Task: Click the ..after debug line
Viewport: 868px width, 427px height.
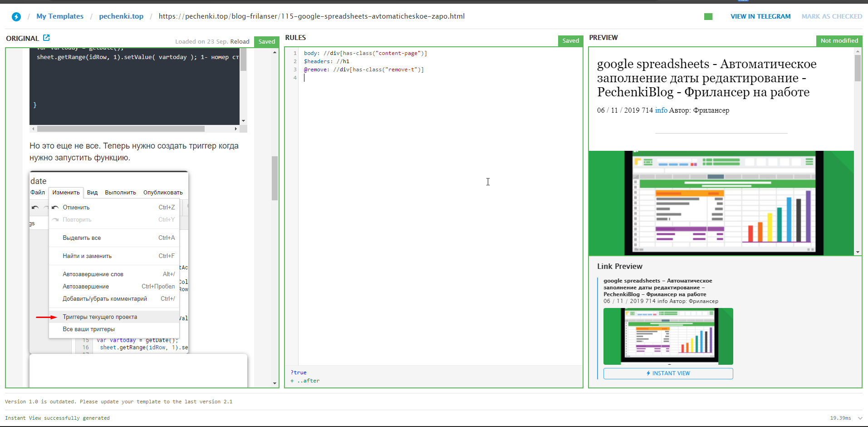Action: (x=305, y=381)
